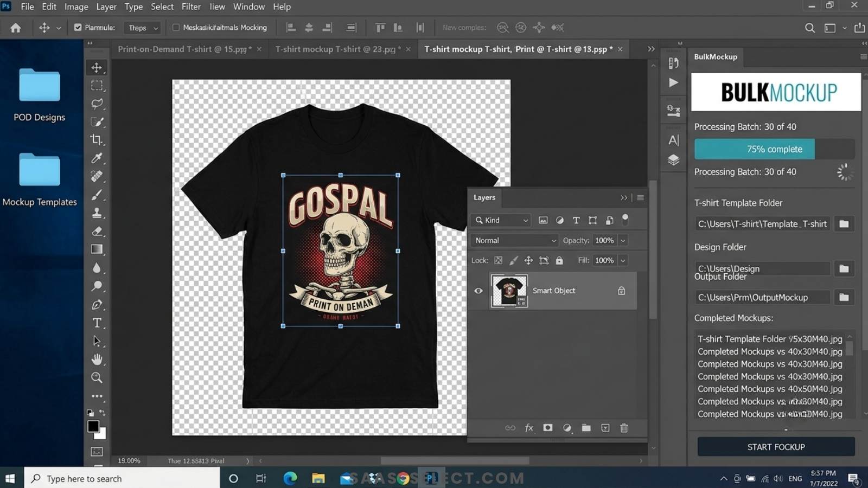Select the Rectangular Marquee tool

point(97,86)
